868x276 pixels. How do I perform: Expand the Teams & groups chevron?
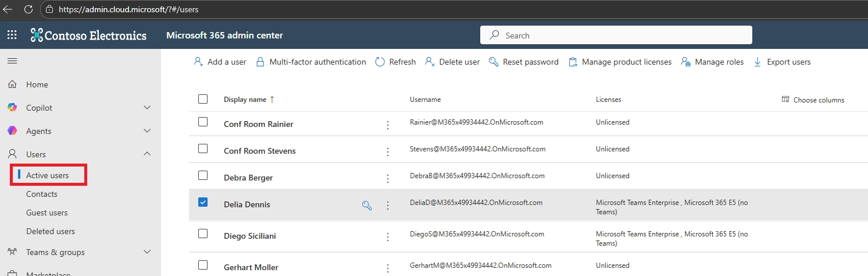(147, 252)
